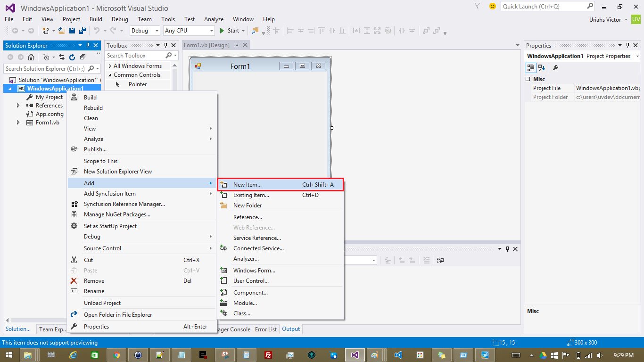Click the green Start debugging arrow
The image size is (644, 362).
222,31
